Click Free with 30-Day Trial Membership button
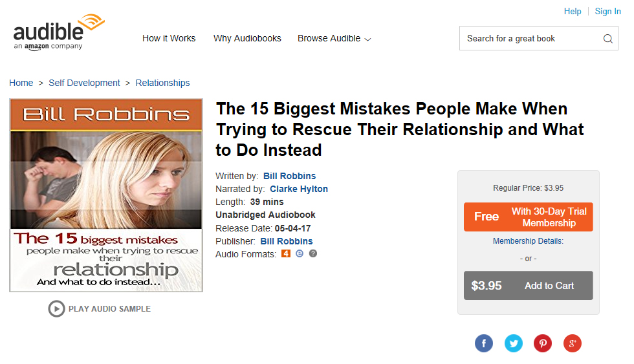 (528, 217)
